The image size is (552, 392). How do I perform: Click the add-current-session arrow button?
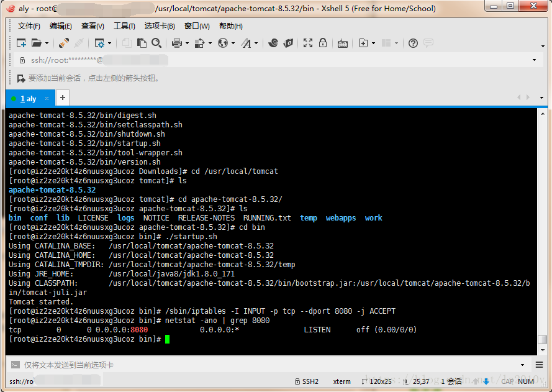(21, 78)
